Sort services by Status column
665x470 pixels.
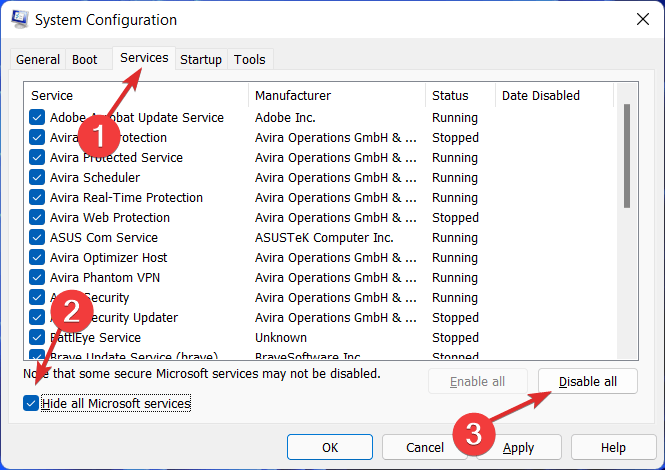point(450,95)
